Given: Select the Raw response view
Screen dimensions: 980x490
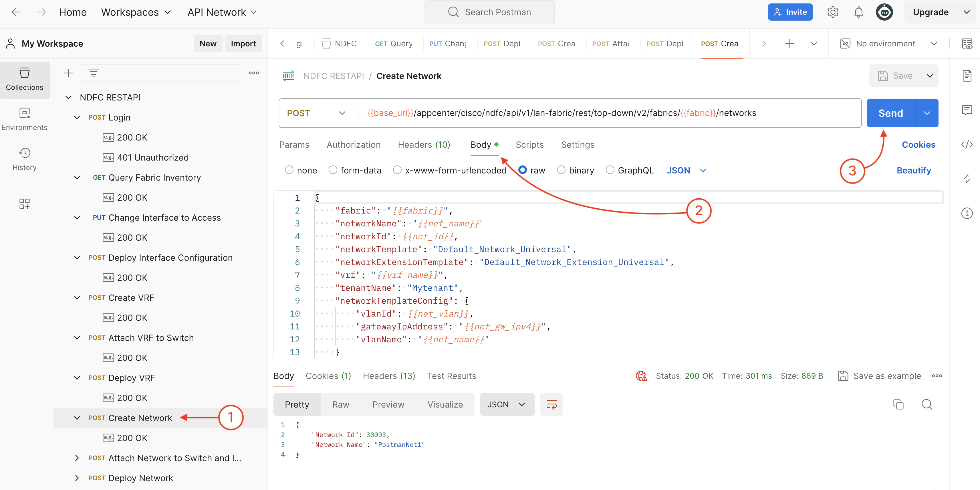Looking at the screenshot, I should tap(340, 404).
